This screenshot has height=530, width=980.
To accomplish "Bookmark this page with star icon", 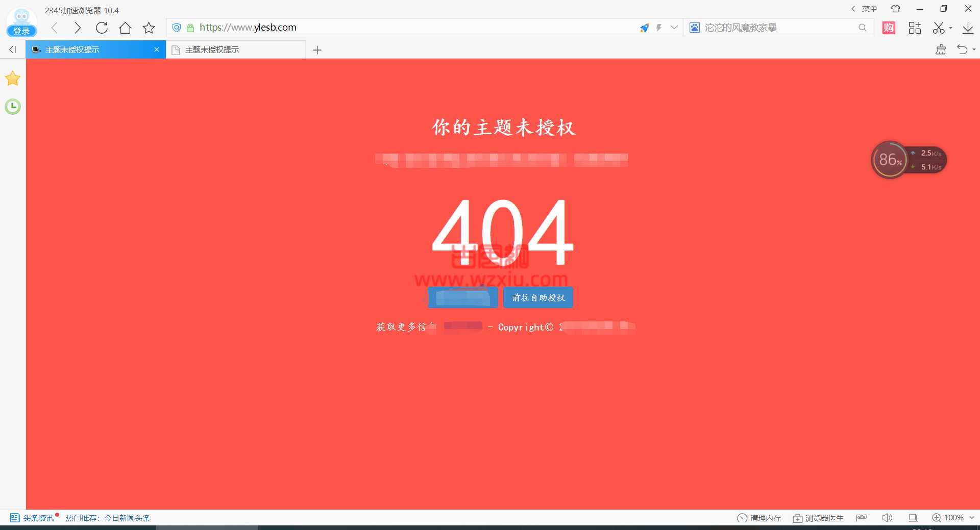I will click(x=149, y=28).
